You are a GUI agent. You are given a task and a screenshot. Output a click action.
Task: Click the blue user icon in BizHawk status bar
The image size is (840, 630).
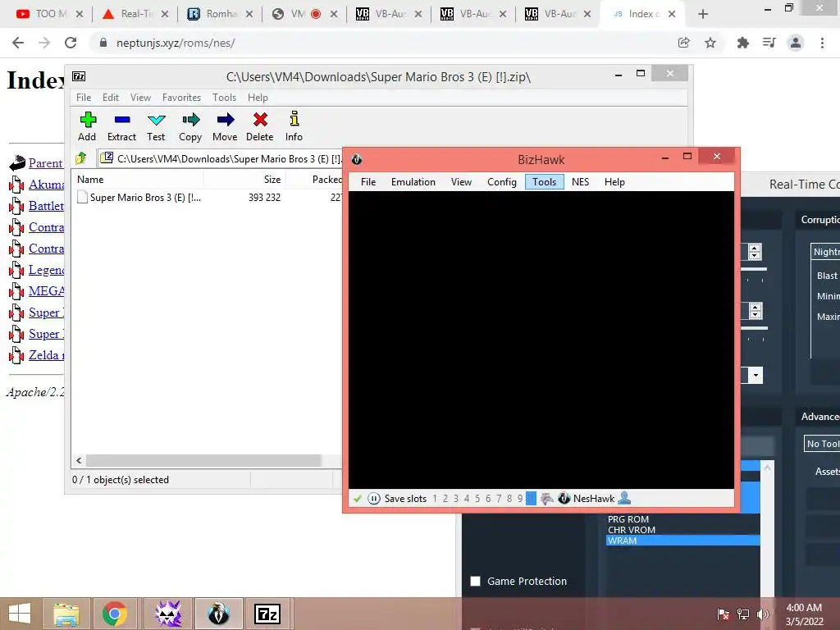point(624,499)
